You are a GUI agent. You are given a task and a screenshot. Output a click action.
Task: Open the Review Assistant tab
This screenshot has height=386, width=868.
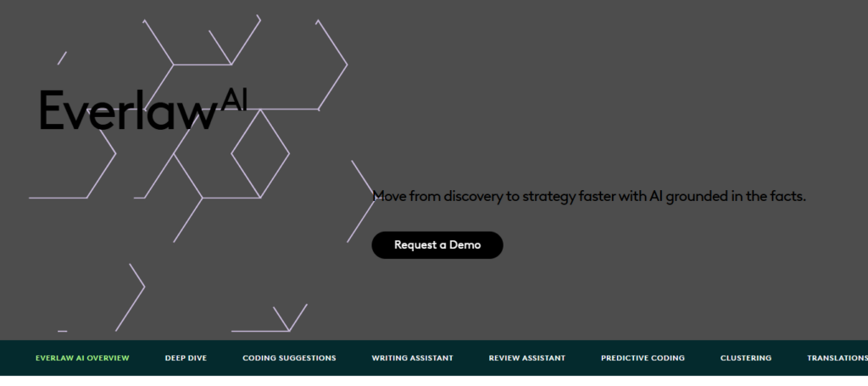click(x=527, y=358)
